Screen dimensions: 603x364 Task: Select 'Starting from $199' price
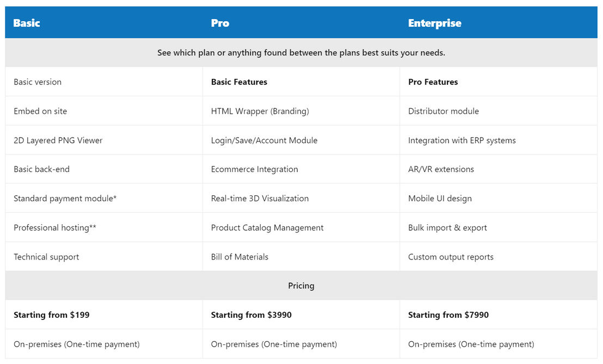click(x=52, y=315)
